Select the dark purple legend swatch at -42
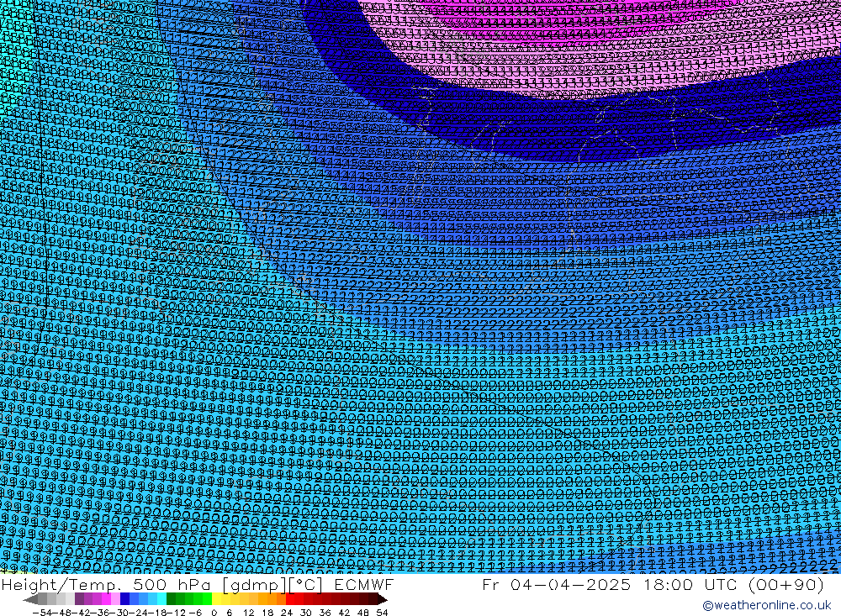 point(79,599)
